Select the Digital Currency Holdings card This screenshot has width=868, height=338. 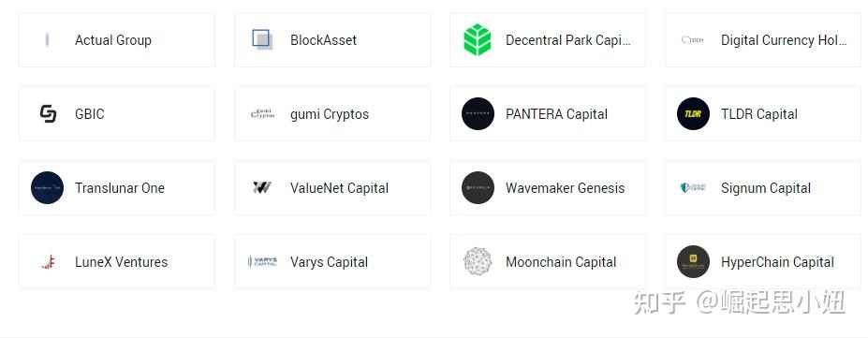tap(763, 40)
